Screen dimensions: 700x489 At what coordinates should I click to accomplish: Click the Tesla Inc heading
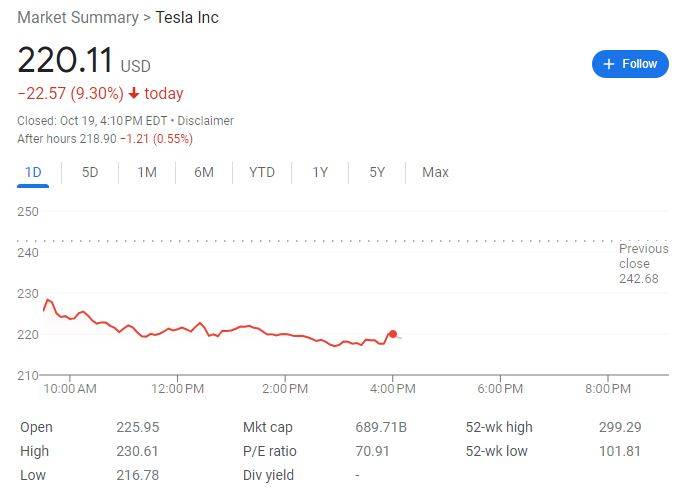pos(187,18)
